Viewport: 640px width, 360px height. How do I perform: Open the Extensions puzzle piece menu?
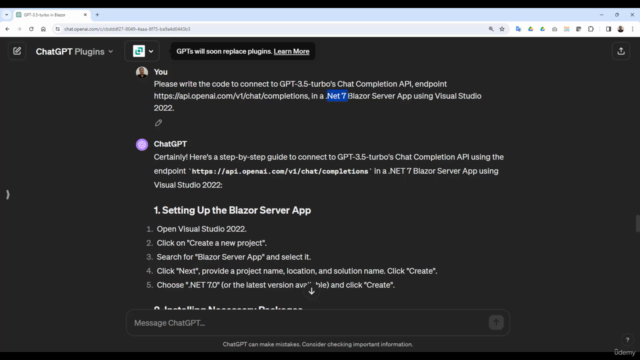(591, 29)
